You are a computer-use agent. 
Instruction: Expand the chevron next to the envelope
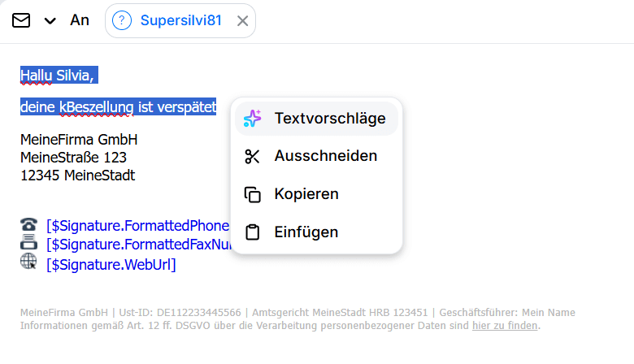click(x=50, y=21)
